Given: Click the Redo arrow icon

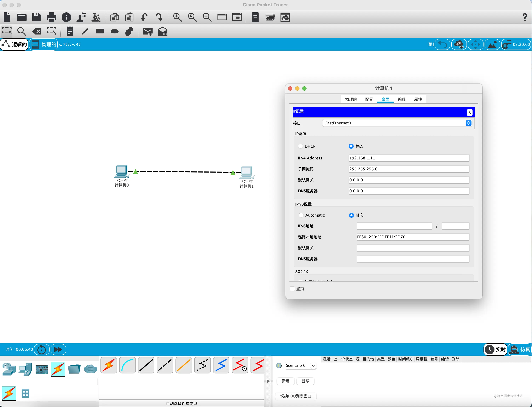Looking at the screenshot, I should tap(159, 17).
